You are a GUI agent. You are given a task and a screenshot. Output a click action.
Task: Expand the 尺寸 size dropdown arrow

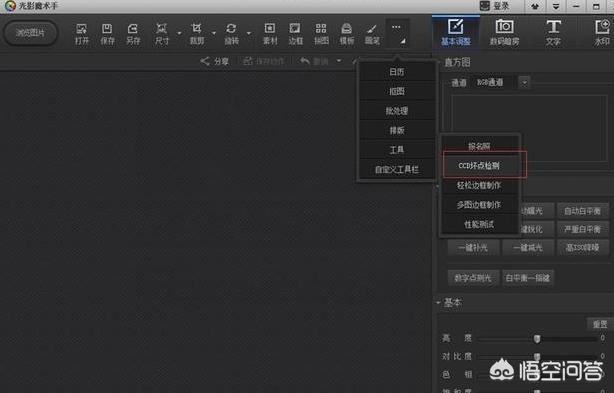click(x=179, y=33)
